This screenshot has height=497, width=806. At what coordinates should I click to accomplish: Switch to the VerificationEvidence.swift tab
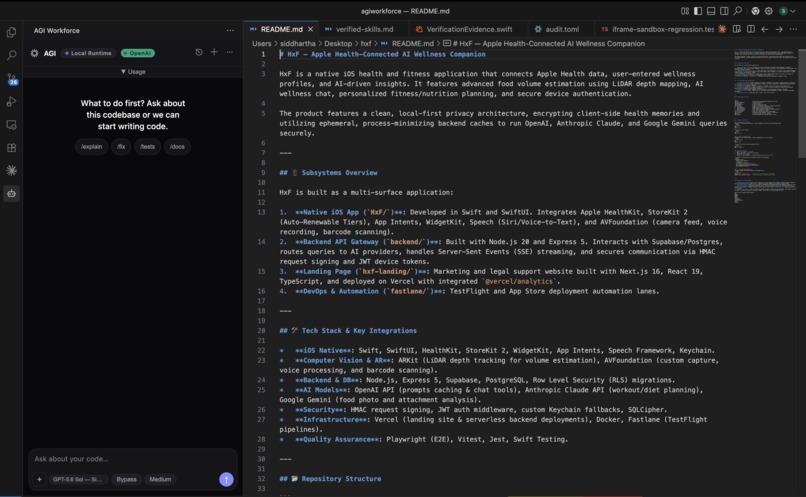click(469, 29)
